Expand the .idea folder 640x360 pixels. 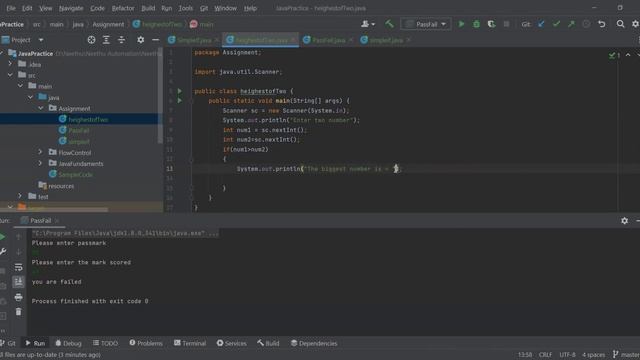[10, 64]
